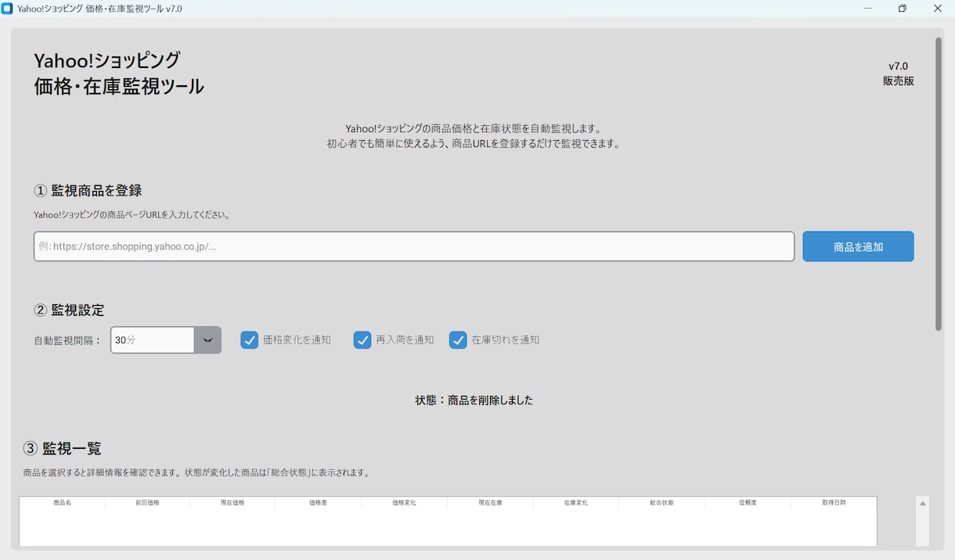This screenshot has width=955, height=560.
Task: Sort by the 総合状態 column header
Action: [x=661, y=502]
